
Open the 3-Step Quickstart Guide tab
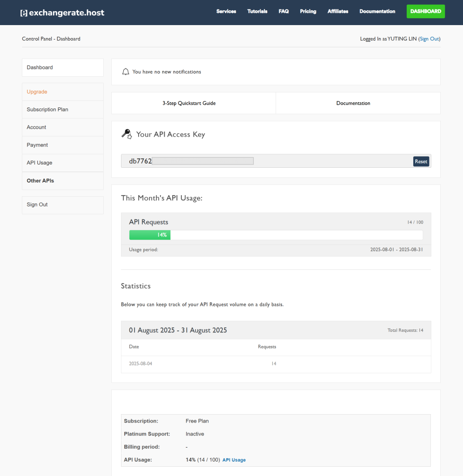[194, 103]
